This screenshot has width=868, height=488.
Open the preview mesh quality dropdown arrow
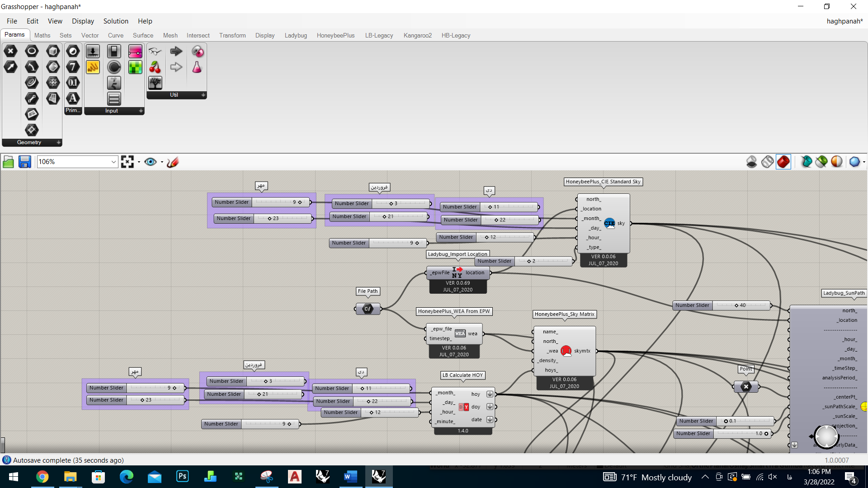click(x=864, y=162)
